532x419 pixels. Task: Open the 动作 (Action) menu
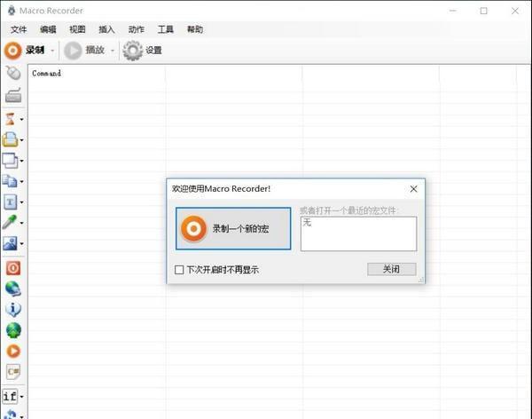pyautogui.click(x=137, y=29)
